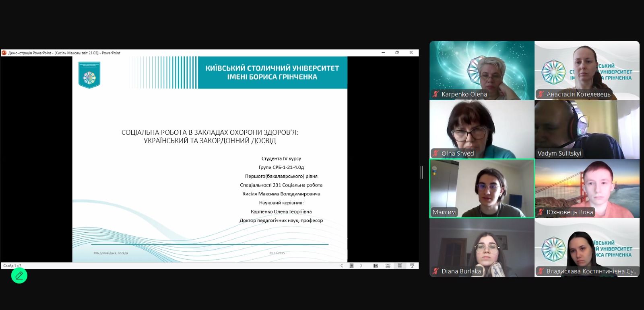Click the PowerPoint logo in title bar
This screenshot has height=310, width=644.
4,53
